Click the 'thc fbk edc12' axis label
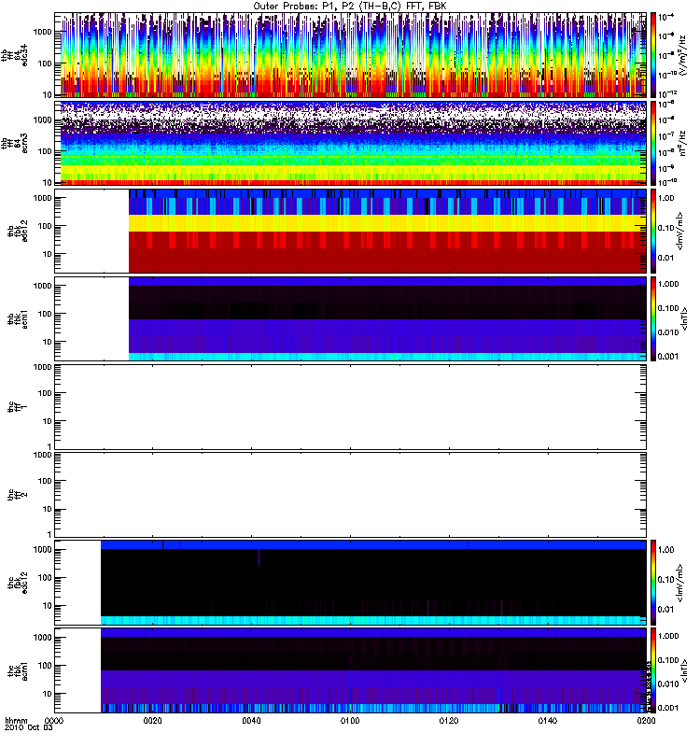The width and height of the screenshot is (700, 747). point(18,582)
